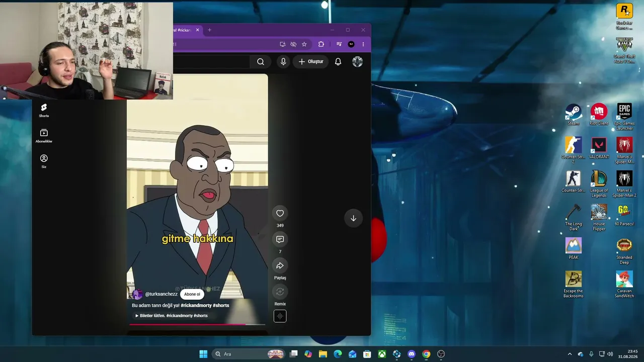Open YouTube notifications bell
This screenshot has height=362, width=644.
tap(338, 61)
